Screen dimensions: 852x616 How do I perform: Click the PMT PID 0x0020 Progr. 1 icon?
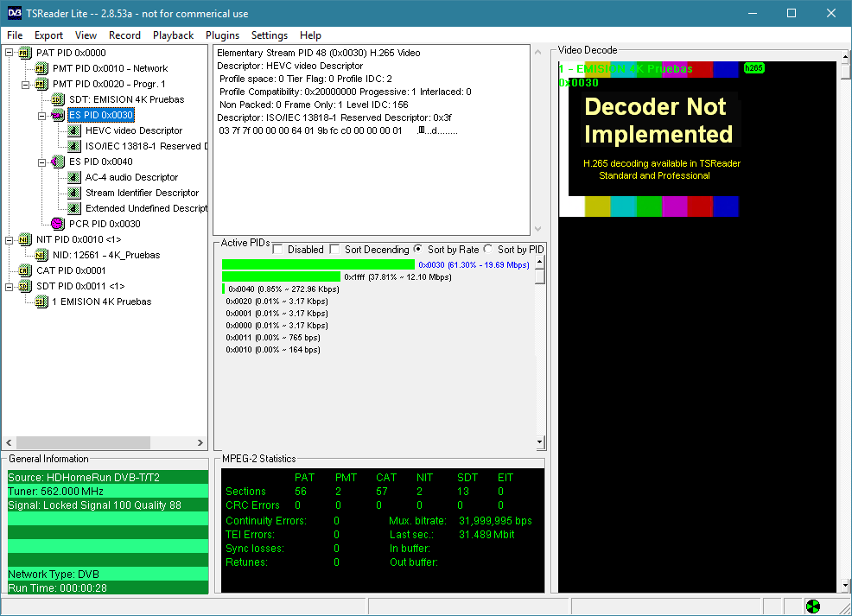(x=41, y=84)
